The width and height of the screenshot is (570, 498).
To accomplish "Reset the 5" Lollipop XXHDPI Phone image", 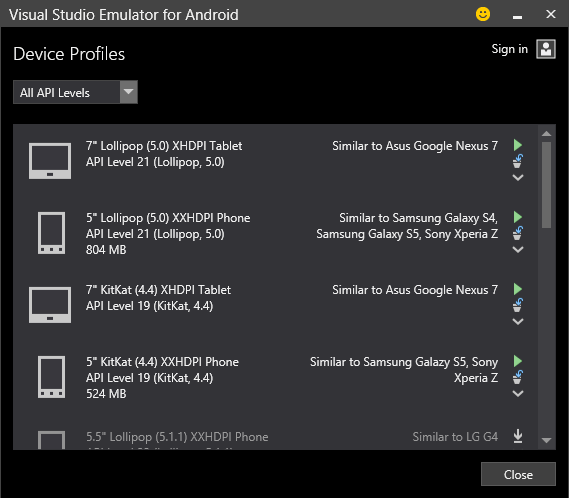I will click(518, 233).
